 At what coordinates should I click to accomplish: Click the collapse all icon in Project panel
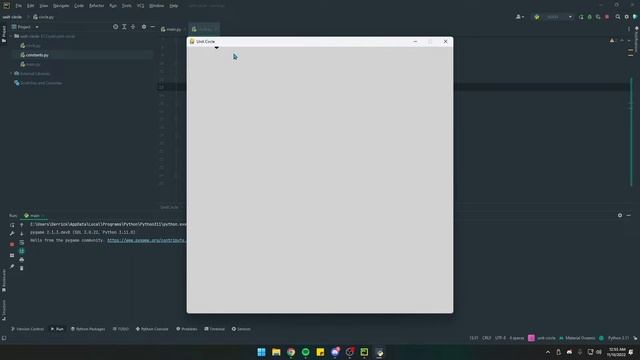(133, 27)
